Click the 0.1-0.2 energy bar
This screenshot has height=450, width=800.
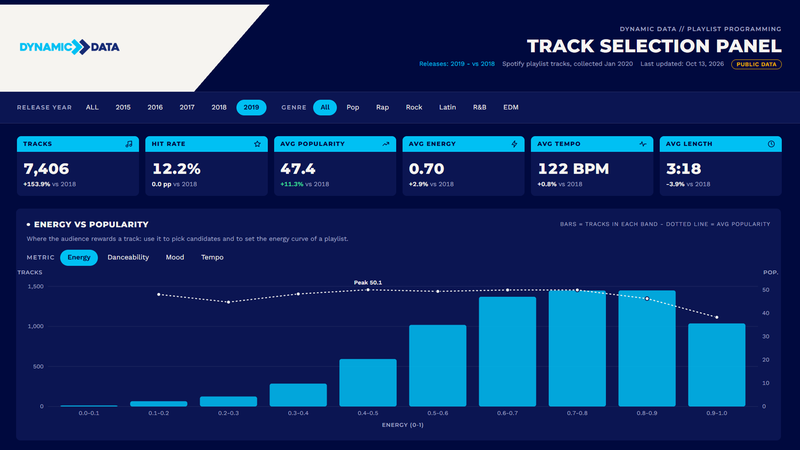[x=159, y=404]
